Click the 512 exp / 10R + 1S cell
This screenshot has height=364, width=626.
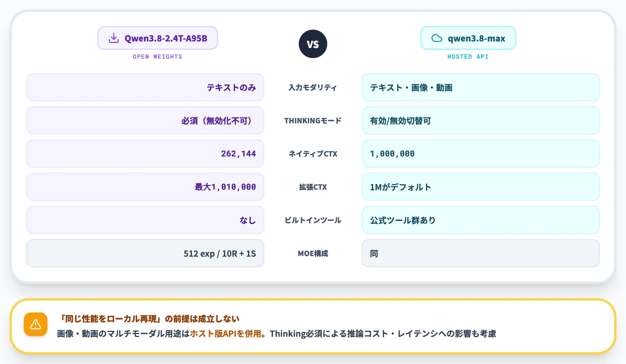[145, 253]
